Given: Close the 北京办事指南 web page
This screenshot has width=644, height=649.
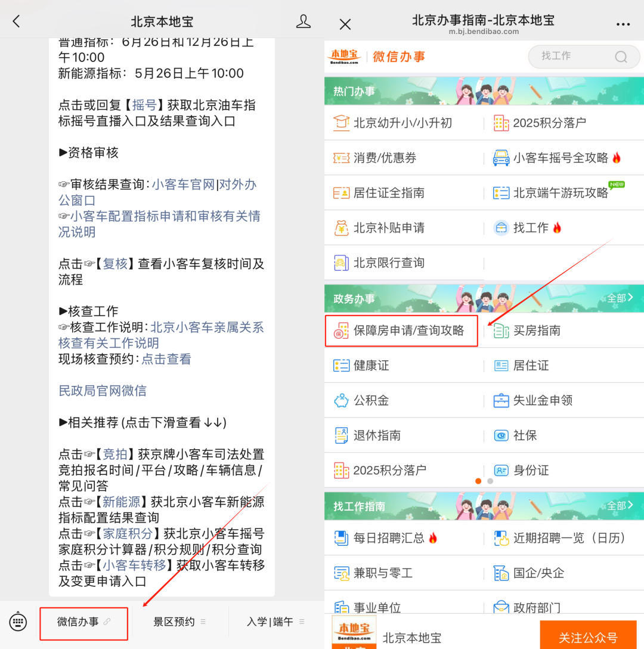Looking at the screenshot, I should [345, 24].
